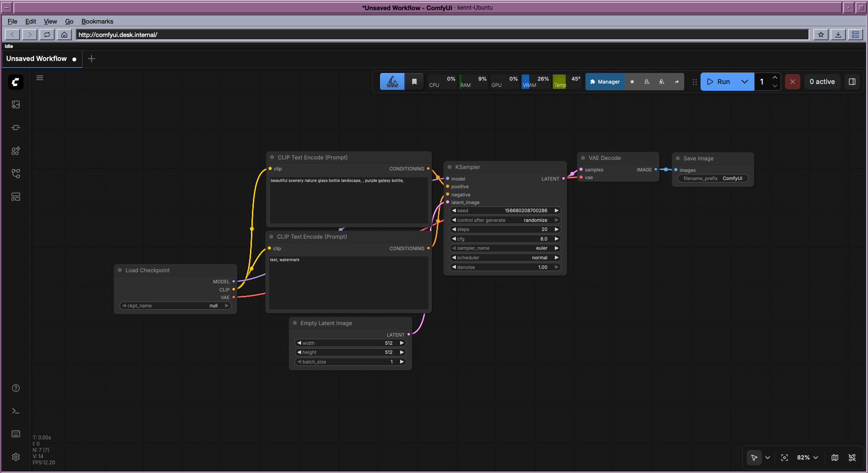Click the cfg value slider in KSampler

(505, 239)
